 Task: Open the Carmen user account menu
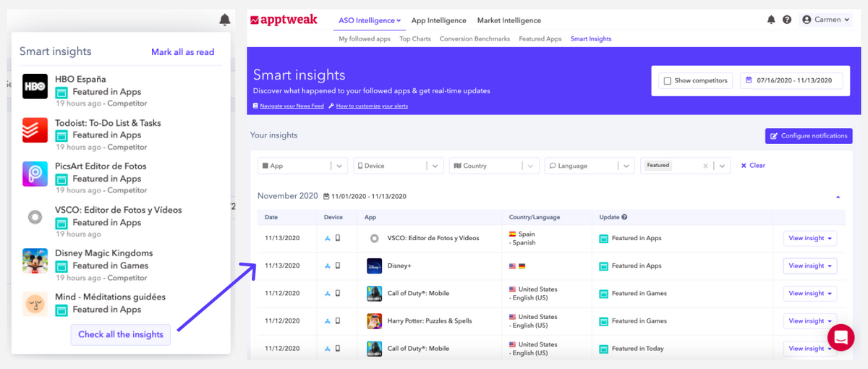(x=825, y=20)
